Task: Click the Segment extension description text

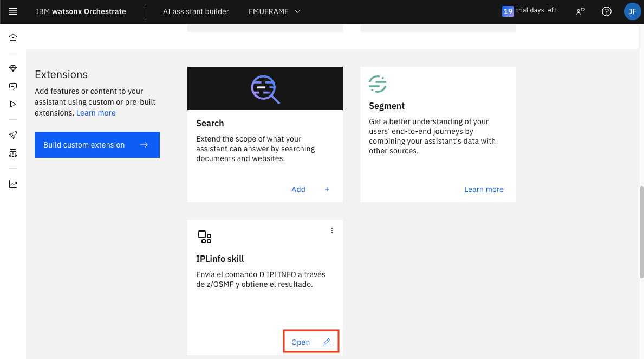Action: tap(432, 136)
